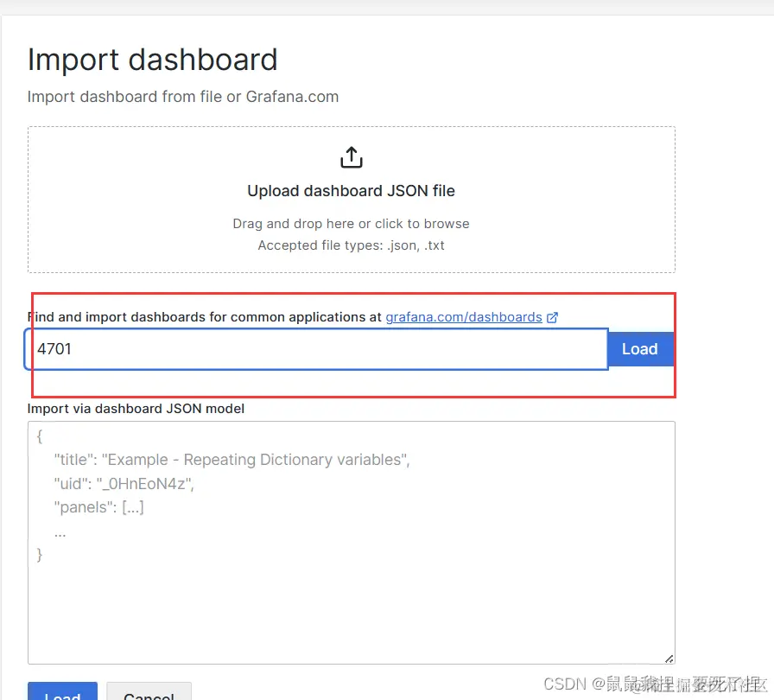
Task: Click Upload dashboard JSON file text
Action: [x=351, y=191]
